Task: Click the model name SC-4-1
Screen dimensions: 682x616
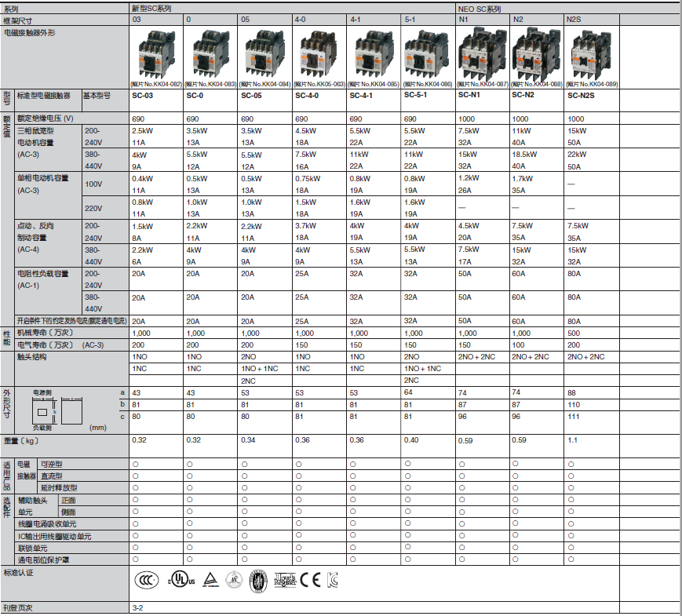Action: click(361, 96)
